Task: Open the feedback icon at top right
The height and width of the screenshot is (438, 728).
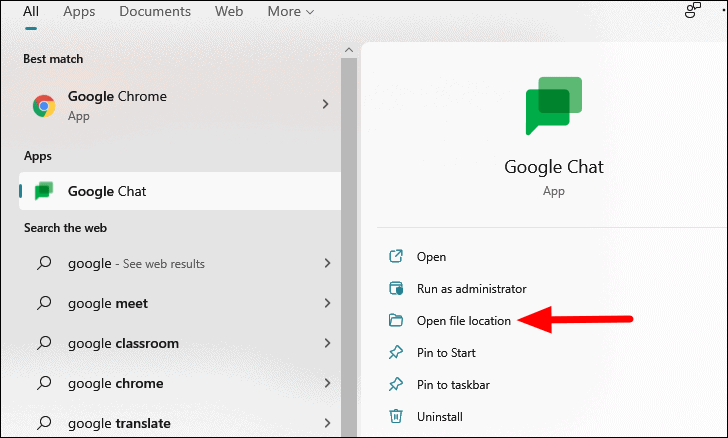Action: point(693,10)
